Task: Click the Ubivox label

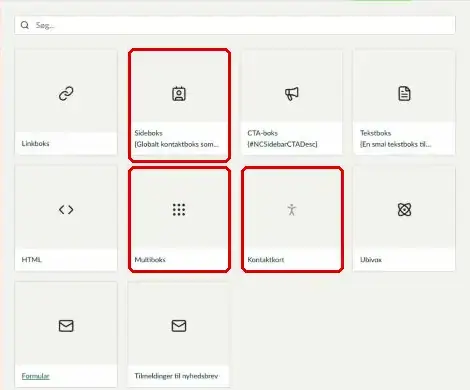Action: pos(371,259)
